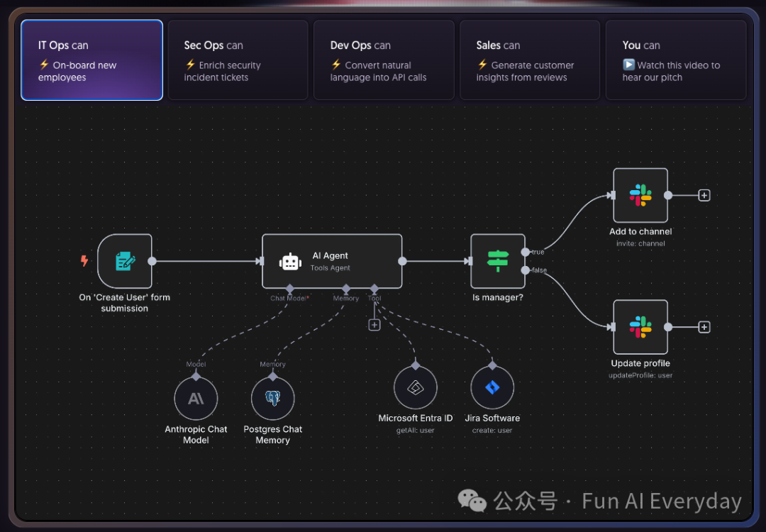
Task: Select the 'Update profile' Slack node
Action: [640, 327]
